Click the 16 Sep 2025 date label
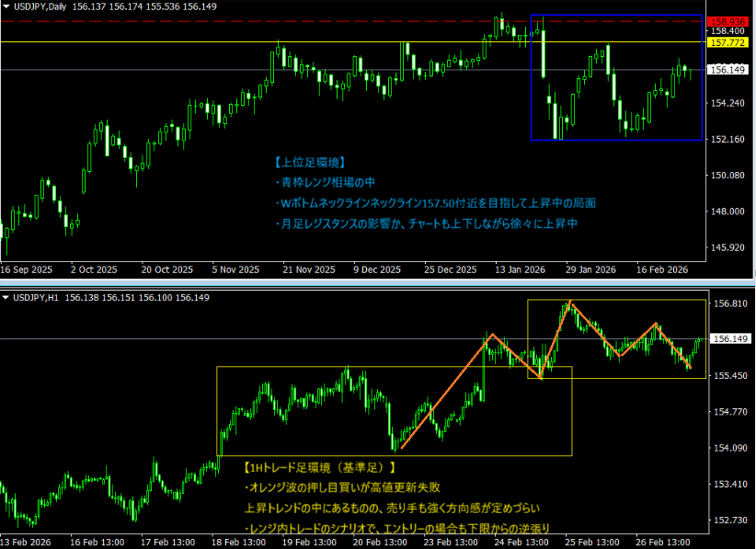Viewport: 756px width, 549px height. (x=26, y=270)
